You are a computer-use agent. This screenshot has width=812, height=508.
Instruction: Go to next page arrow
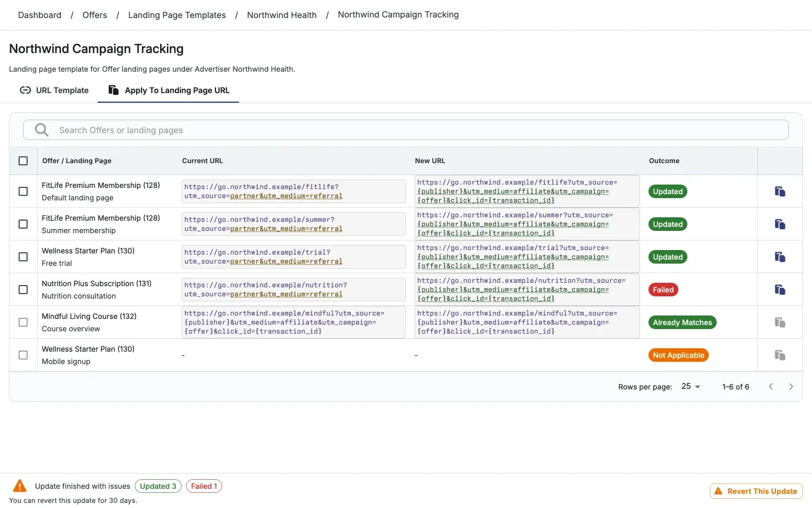click(x=791, y=387)
